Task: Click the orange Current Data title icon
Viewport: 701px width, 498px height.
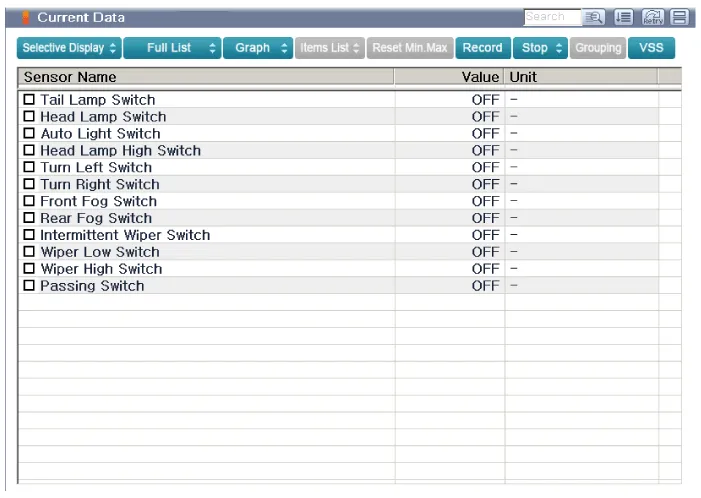Action: click(26, 17)
